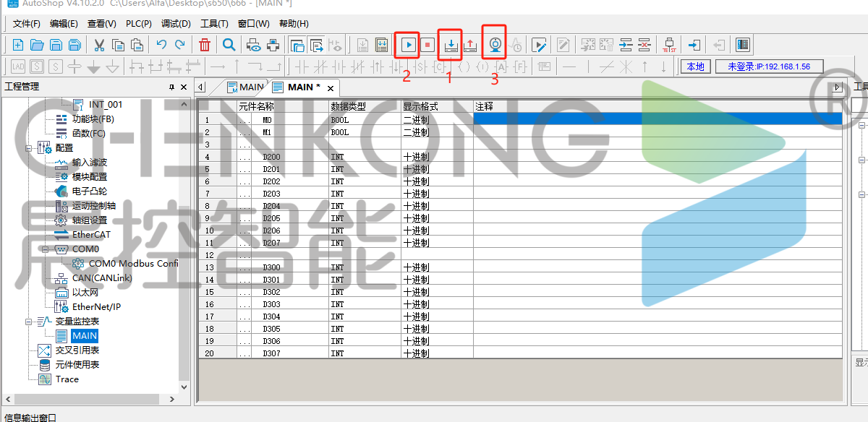Image resolution: width=868 pixels, height=422 pixels.
Task: Open Trace in the project tree
Action: pyautogui.click(x=67, y=379)
